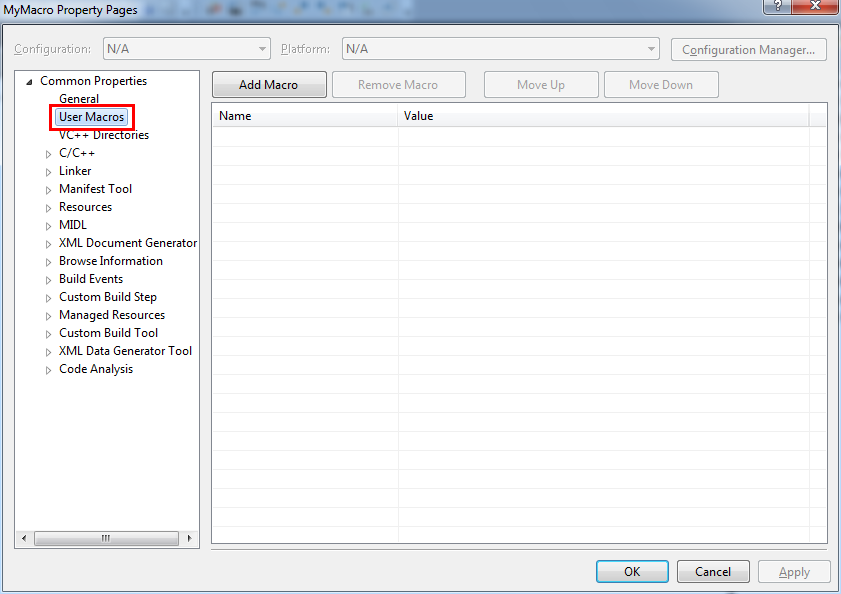Close the MyMacro Property Pages dialog

pyautogui.click(x=815, y=6)
